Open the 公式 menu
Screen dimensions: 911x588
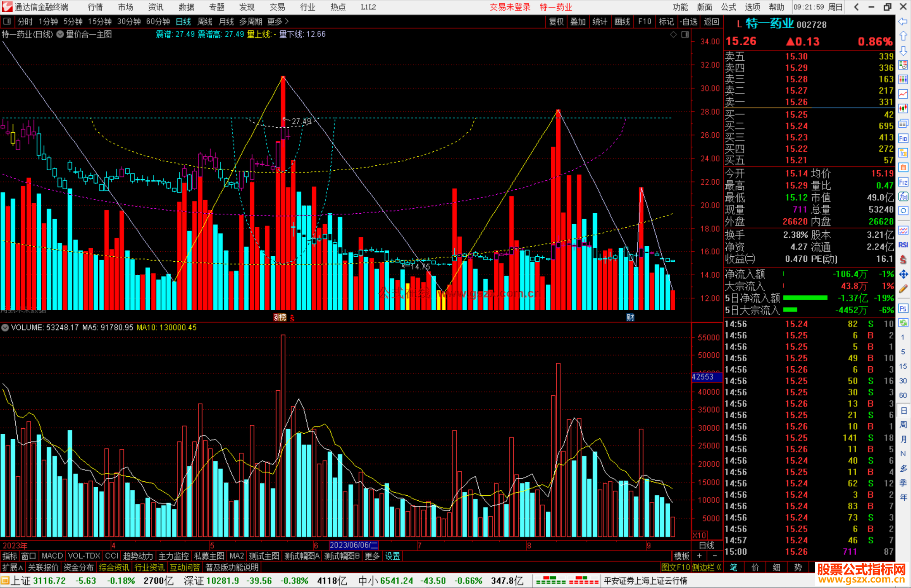click(728, 7)
